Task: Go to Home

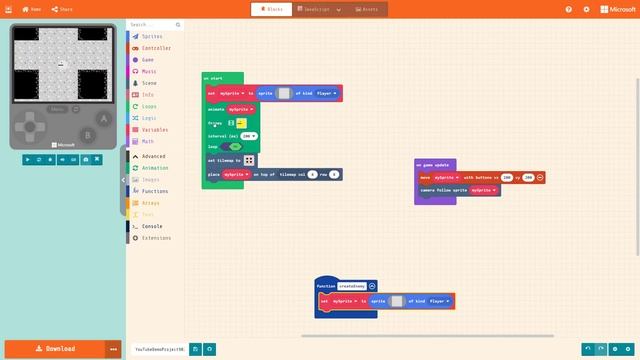Action: tap(32, 9)
